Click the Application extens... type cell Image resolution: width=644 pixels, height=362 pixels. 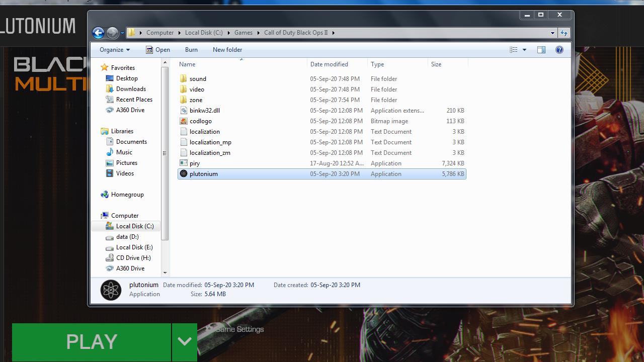tap(397, 111)
